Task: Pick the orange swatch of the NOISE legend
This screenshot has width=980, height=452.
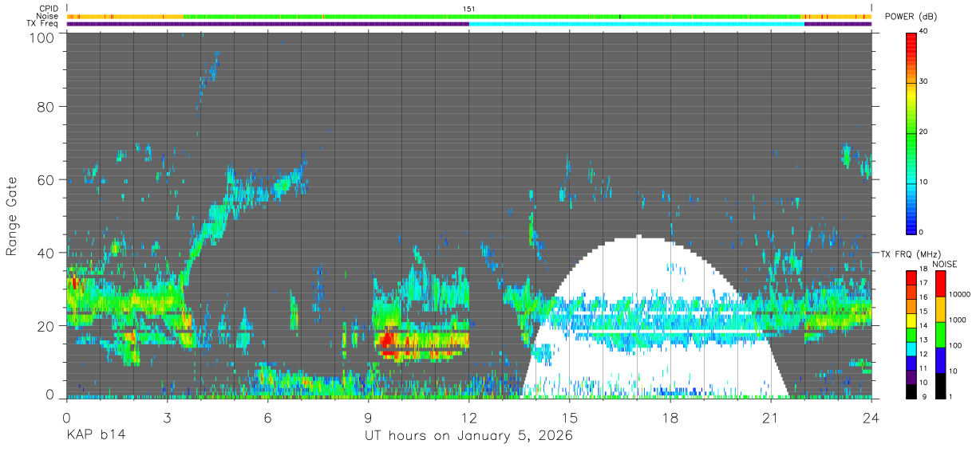Action: click(x=940, y=309)
